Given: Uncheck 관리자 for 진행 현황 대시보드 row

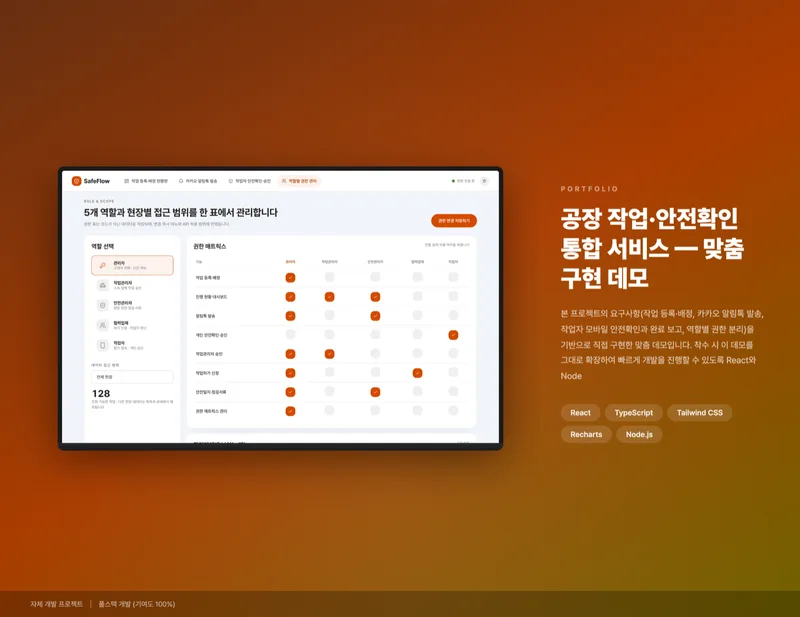Looking at the screenshot, I should coord(290,297).
